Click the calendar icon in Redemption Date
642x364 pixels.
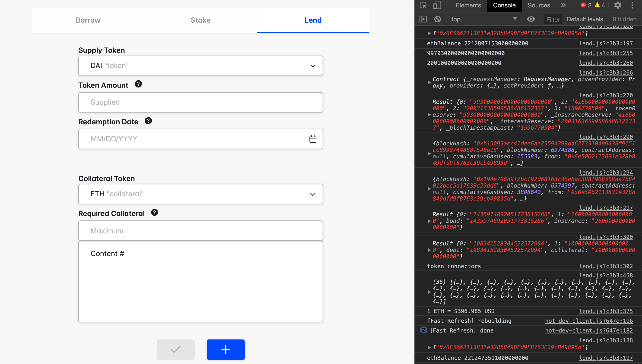point(313,139)
